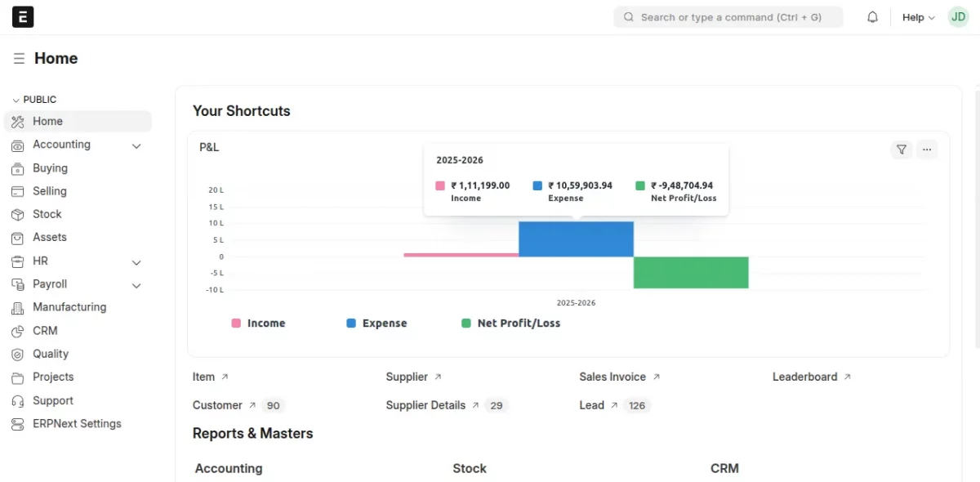
Task: Select the CRM module in the sidebar
Action: [x=44, y=331]
